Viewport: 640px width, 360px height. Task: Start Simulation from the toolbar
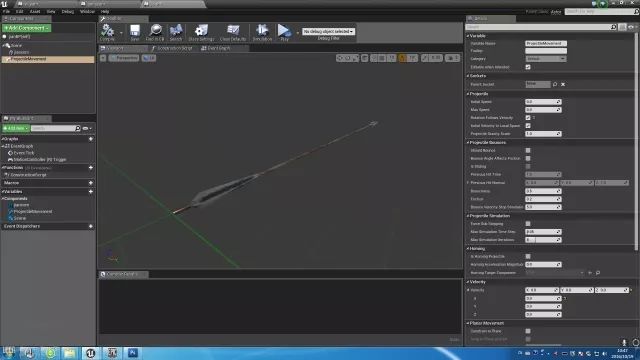tap(262, 32)
